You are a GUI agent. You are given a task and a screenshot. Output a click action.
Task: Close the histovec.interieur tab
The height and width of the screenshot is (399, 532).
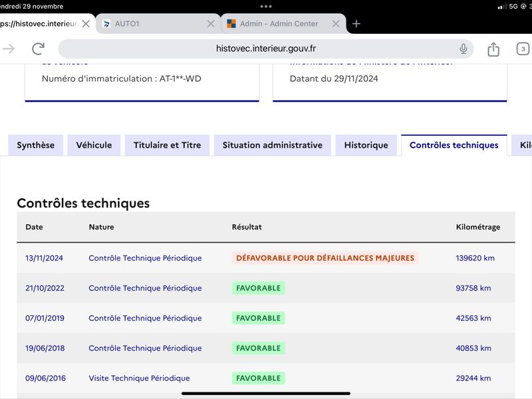86,24
